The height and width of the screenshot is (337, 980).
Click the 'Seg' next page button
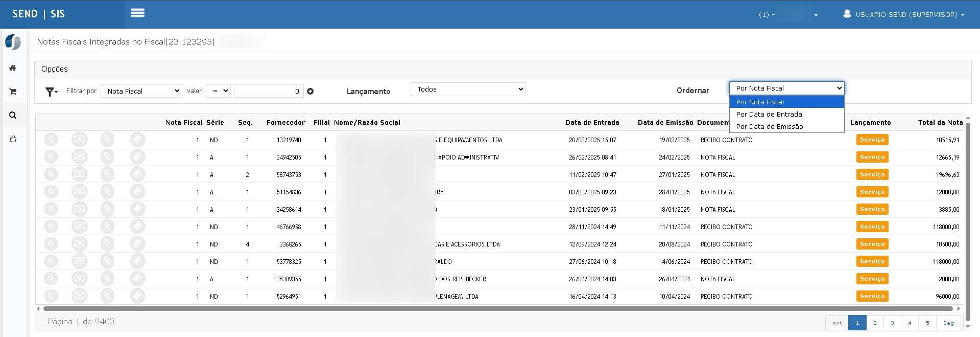click(x=948, y=323)
